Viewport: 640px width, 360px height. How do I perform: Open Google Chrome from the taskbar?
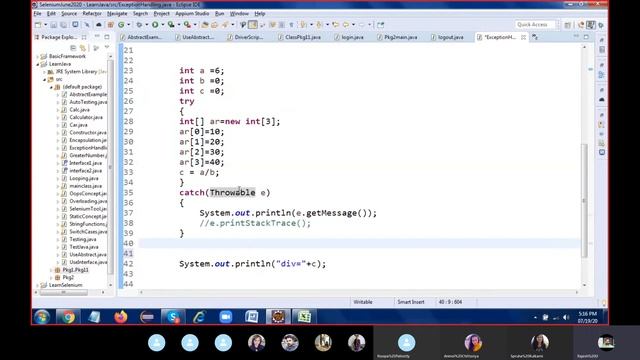click(68, 317)
